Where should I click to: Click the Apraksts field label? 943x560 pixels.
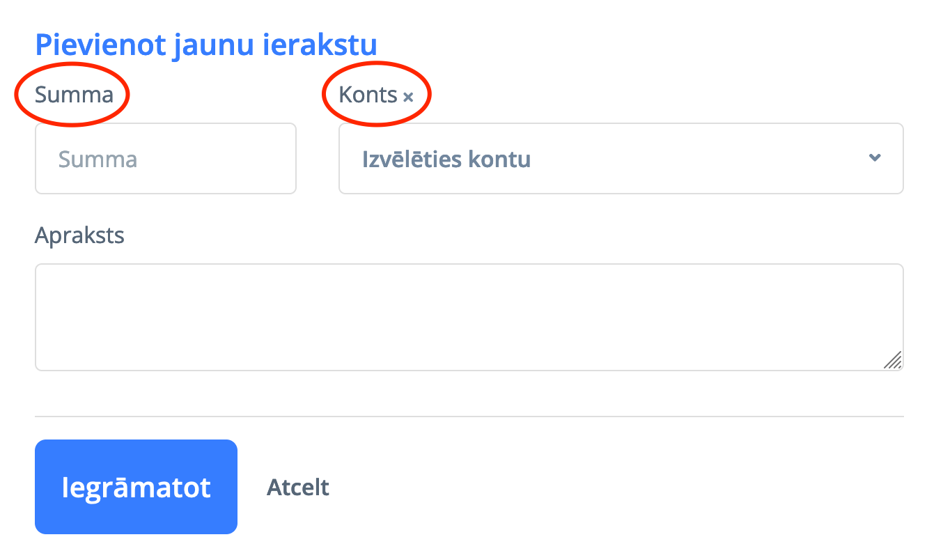79,235
